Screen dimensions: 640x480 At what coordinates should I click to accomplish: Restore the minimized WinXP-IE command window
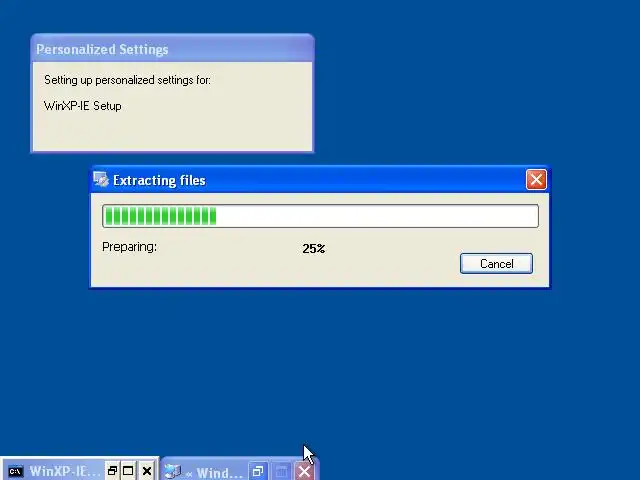pos(112,471)
